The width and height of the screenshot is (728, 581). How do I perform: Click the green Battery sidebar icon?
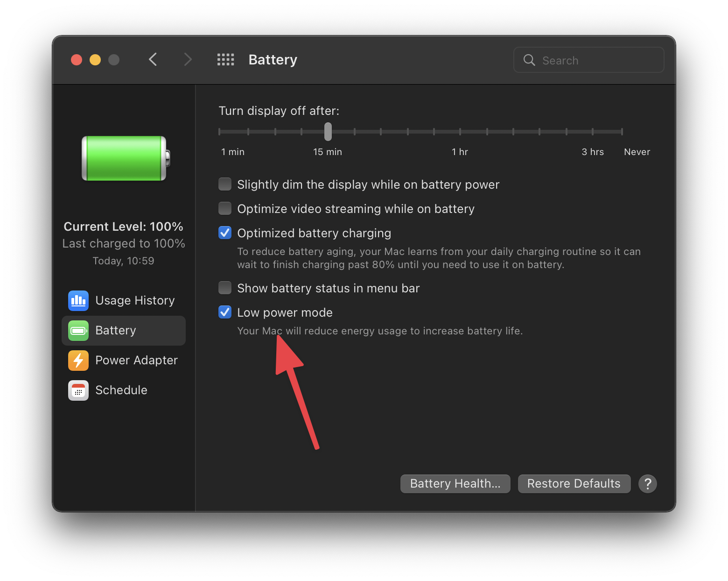pos(78,330)
